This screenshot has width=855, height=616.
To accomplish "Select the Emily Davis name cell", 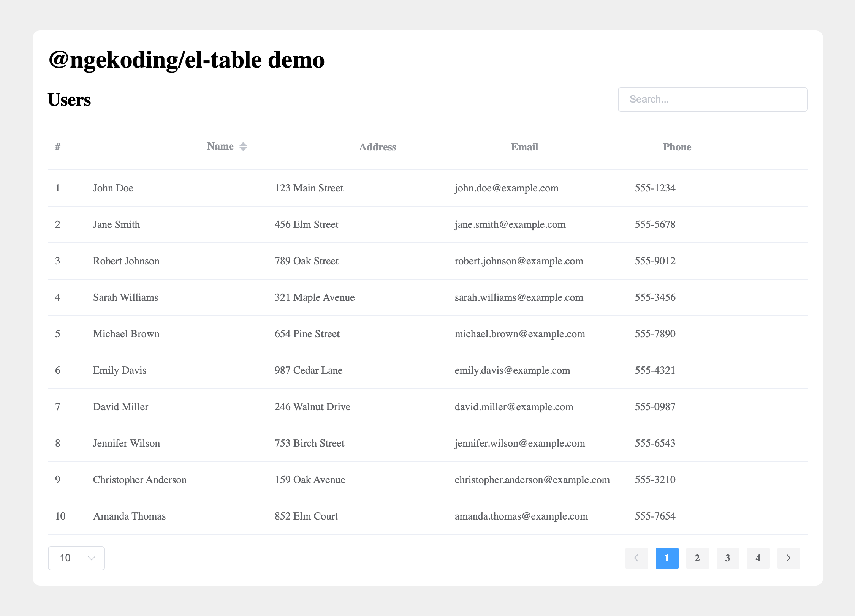I will (120, 370).
